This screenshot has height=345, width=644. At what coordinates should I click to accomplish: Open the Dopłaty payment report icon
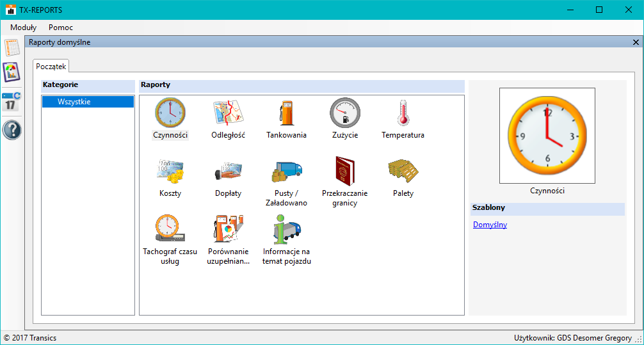(228, 172)
